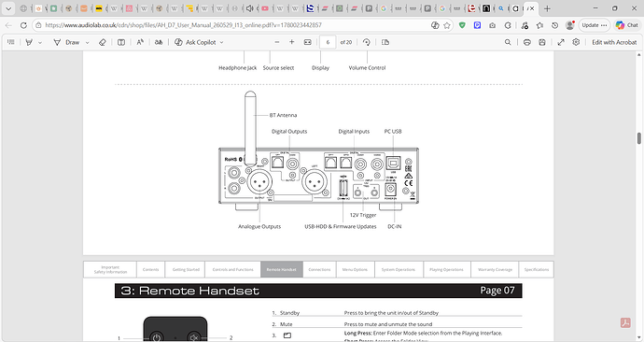The height and width of the screenshot is (342, 644).
Task: Open the Favorites list
Action: click(539, 25)
